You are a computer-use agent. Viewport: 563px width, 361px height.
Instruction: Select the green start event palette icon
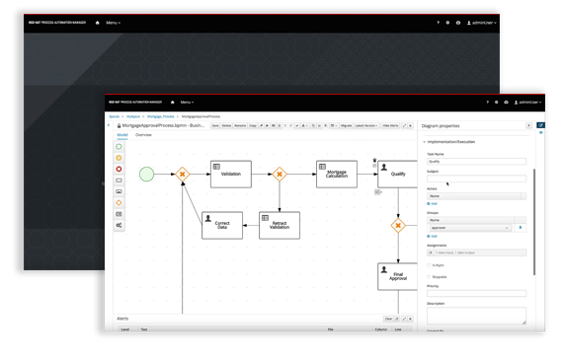tap(119, 147)
